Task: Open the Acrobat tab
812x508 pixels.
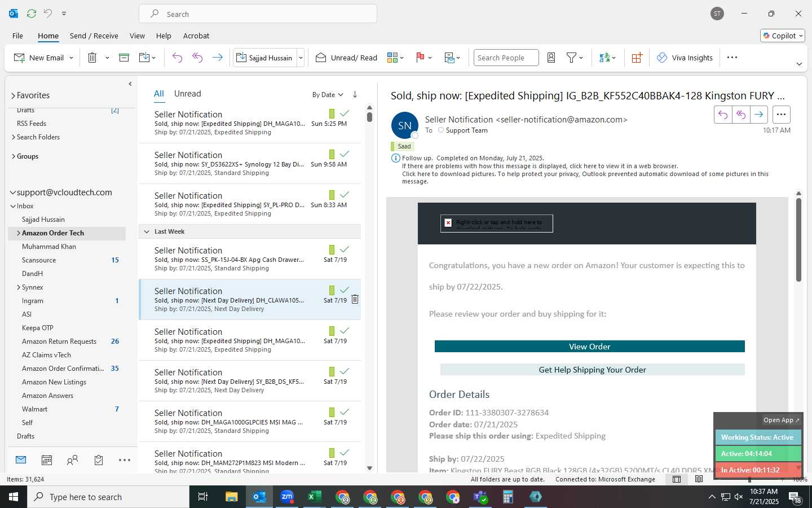Action: [x=196, y=36]
